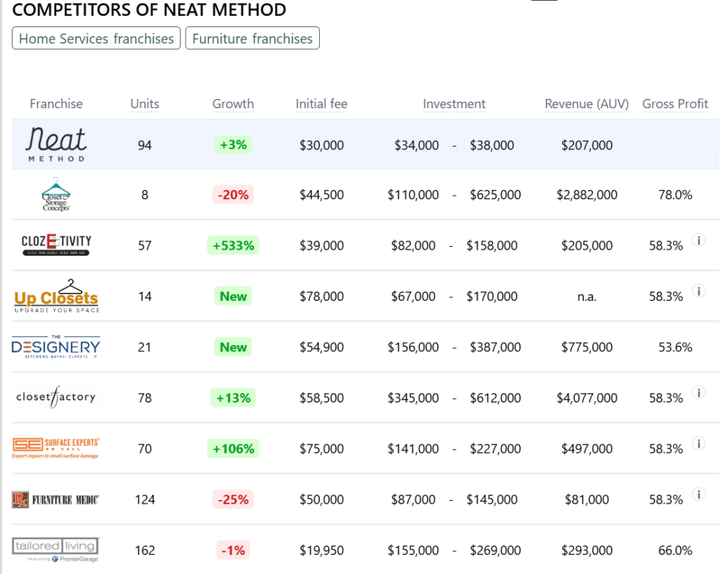
Task: Select the $19,950 initial fee cell
Action: tap(321, 551)
